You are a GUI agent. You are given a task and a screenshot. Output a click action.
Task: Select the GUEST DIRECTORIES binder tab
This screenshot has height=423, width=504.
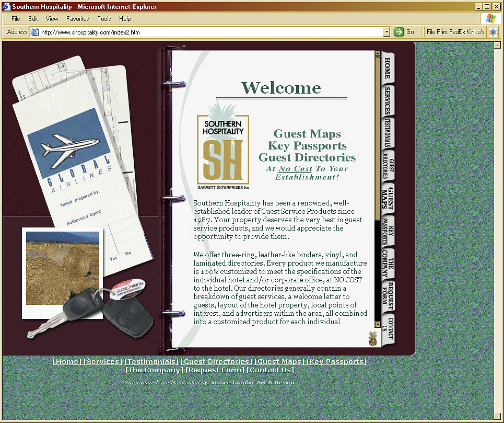click(x=388, y=166)
